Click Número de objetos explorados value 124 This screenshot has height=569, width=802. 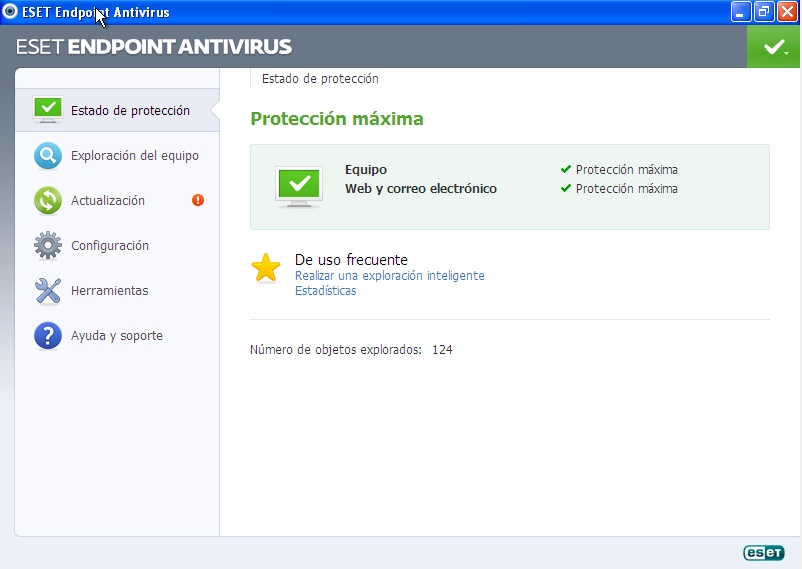coord(442,350)
